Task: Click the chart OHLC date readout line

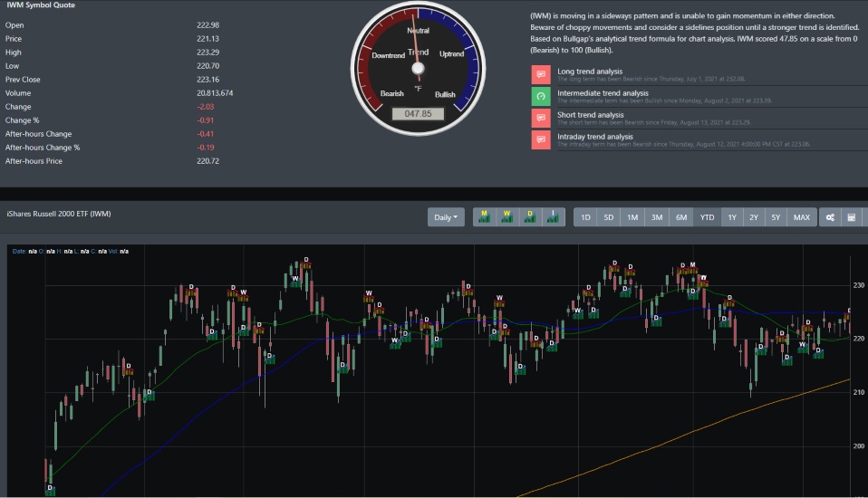Action: pos(71,251)
